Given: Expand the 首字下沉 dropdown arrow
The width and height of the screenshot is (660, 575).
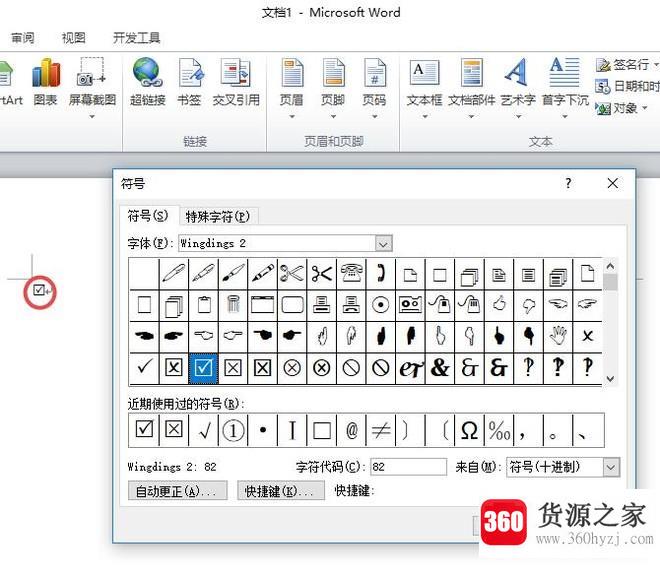Looking at the screenshot, I should click(x=565, y=117).
